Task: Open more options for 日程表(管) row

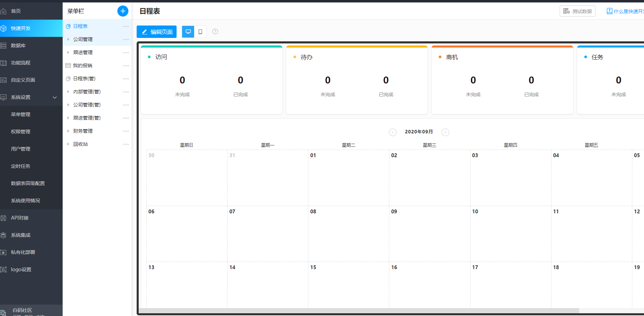Action: pyautogui.click(x=126, y=79)
